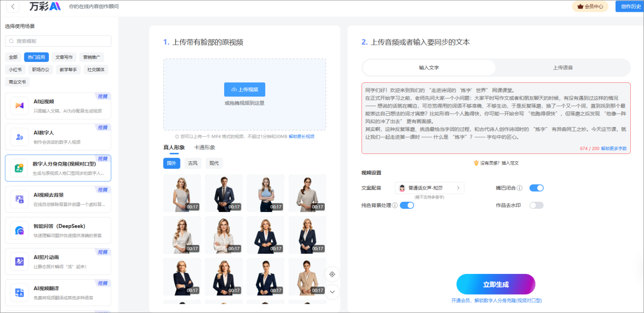The image size is (644, 313).
Task: Click the back arrow icon at top left
Action: click(12, 7)
